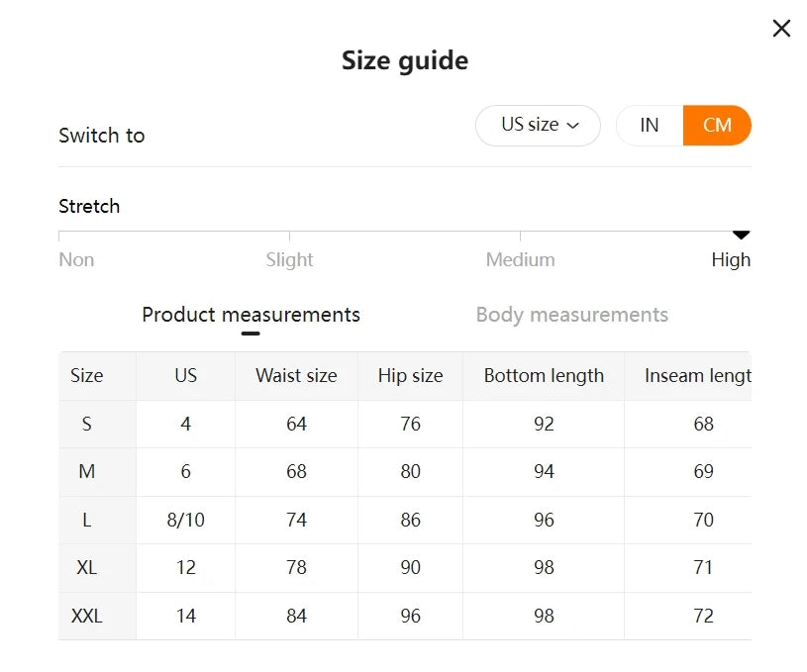The width and height of the screenshot is (807, 672).
Task: Click the Inseam length column header
Action: coord(696,376)
